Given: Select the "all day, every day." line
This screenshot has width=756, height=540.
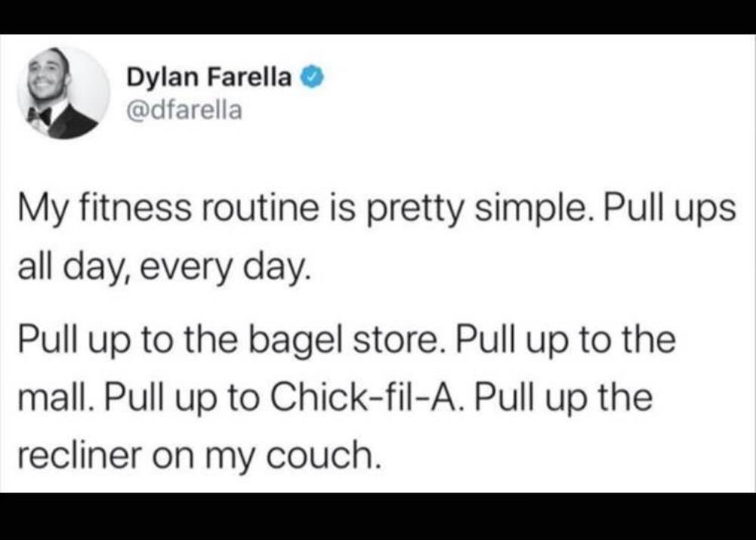Looking at the screenshot, I should (x=162, y=269).
